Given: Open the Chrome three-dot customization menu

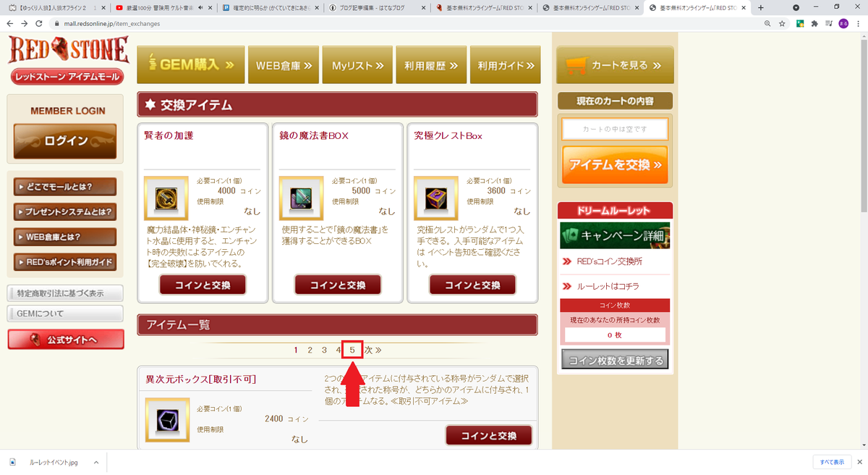Looking at the screenshot, I should point(859,23).
